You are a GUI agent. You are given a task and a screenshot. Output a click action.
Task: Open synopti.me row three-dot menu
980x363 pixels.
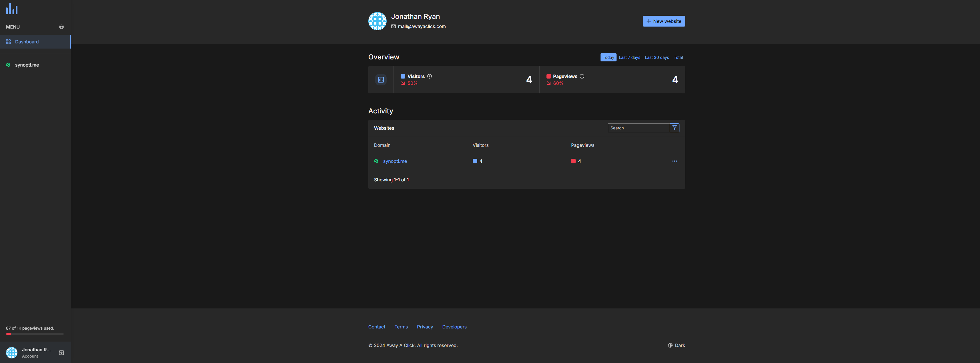[x=674, y=161]
